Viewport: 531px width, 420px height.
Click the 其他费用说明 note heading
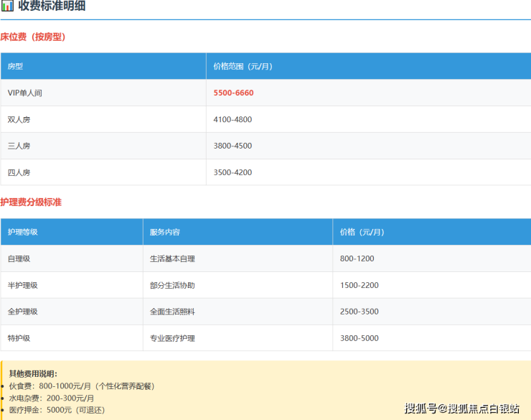(33, 373)
